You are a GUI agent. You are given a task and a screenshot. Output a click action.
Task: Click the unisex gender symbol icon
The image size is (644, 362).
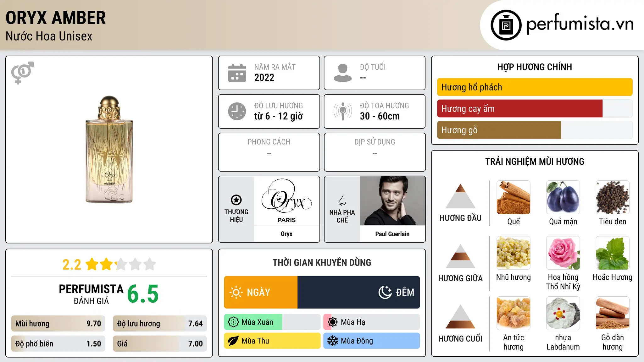coord(22,73)
